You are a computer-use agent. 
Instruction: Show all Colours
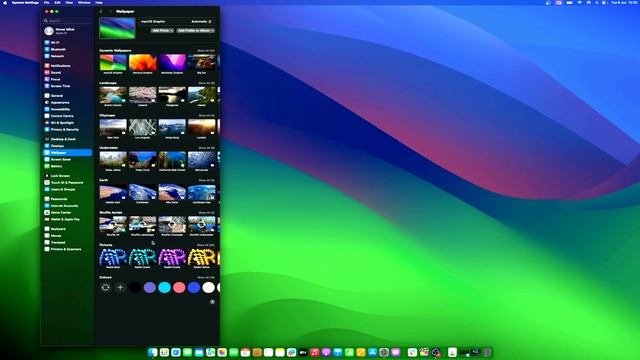[206, 278]
